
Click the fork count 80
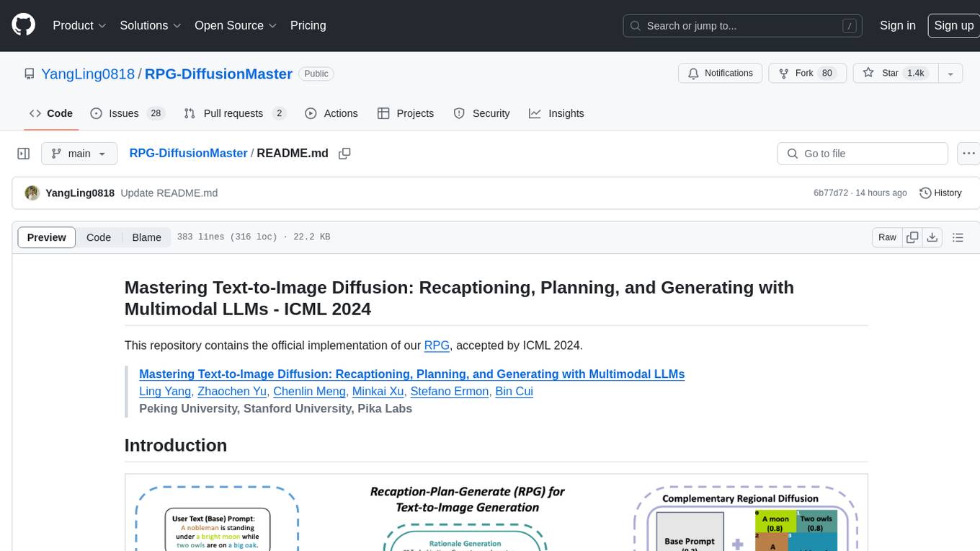827,74
